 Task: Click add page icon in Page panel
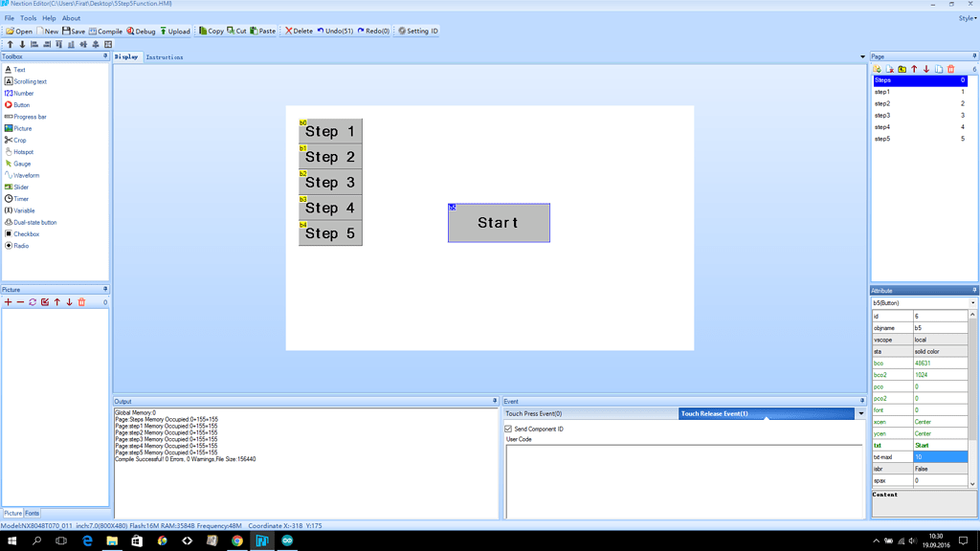[878, 69]
